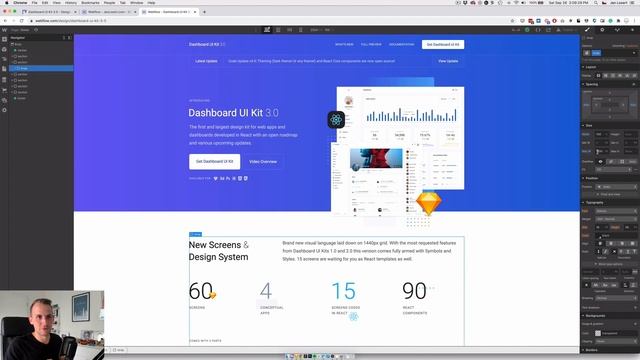The height and width of the screenshot is (360, 640).
Task: Align text left in Typography
Action: 600,244
